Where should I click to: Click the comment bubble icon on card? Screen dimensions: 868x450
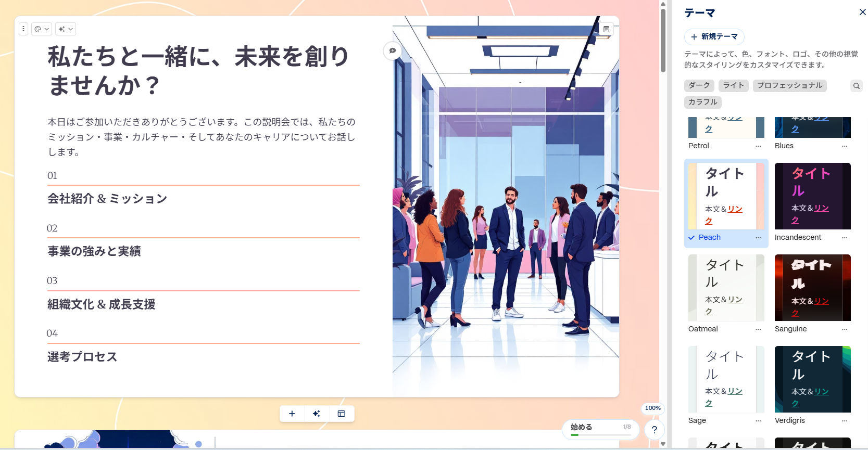coord(392,50)
